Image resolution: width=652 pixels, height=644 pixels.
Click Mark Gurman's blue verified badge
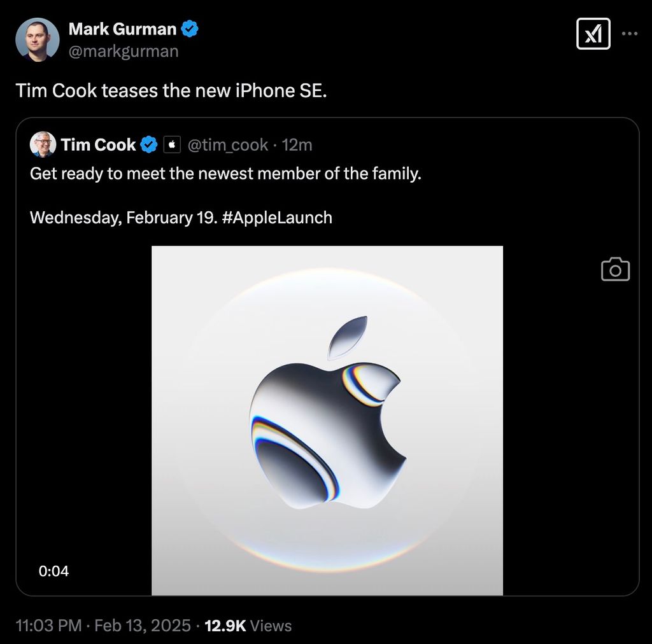[190, 29]
